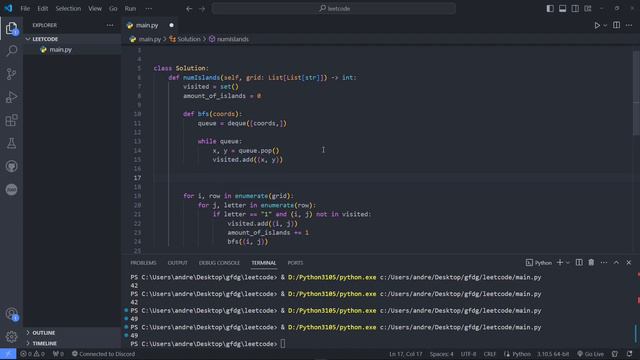640x360 pixels.
Task: Customize layout icon in title bar
Action: click(x=588, y=9)
